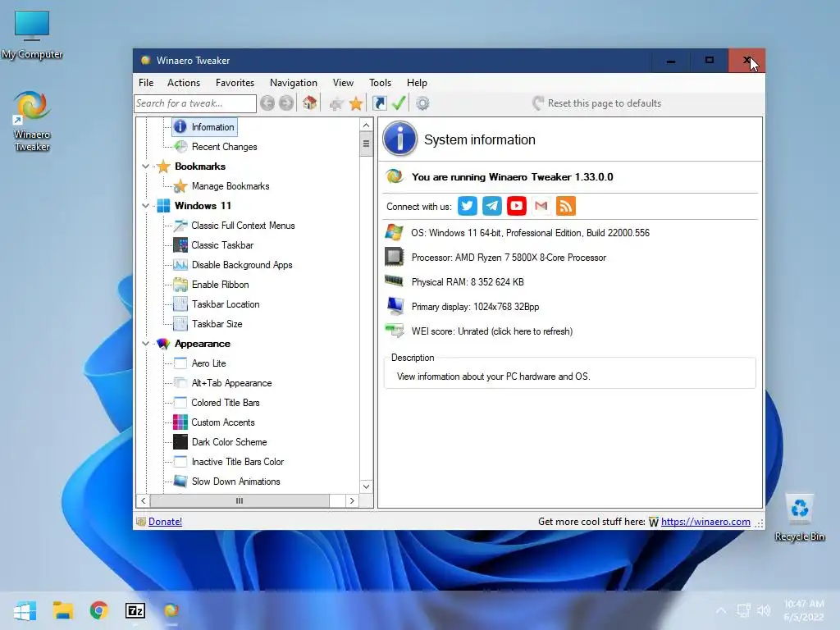This screenshot has height=630, width=840.
Task: Open 7-Zip from the taskbar
Action: pos(135,610)
